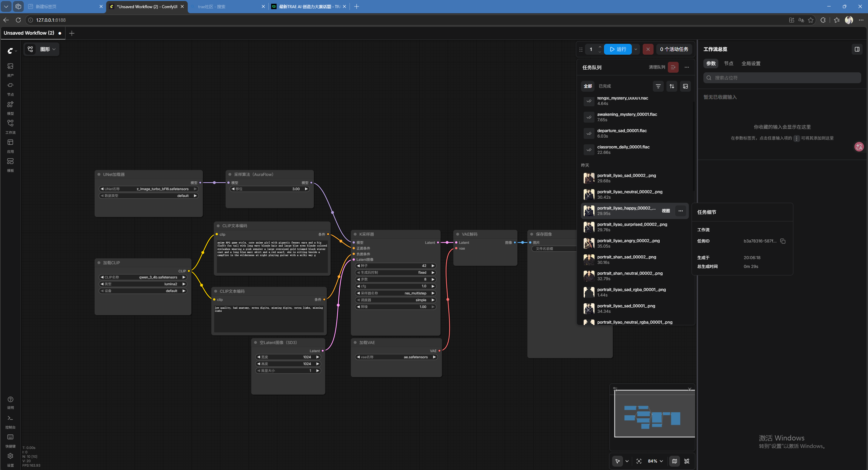Toggle link visibility icon in canvas toolbar
This screenshot has height=470, width=868.
687,461
